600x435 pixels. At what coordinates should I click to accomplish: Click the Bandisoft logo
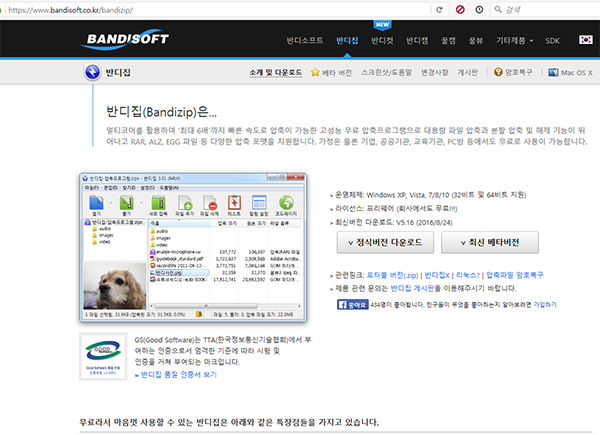(x=125, y=39)
